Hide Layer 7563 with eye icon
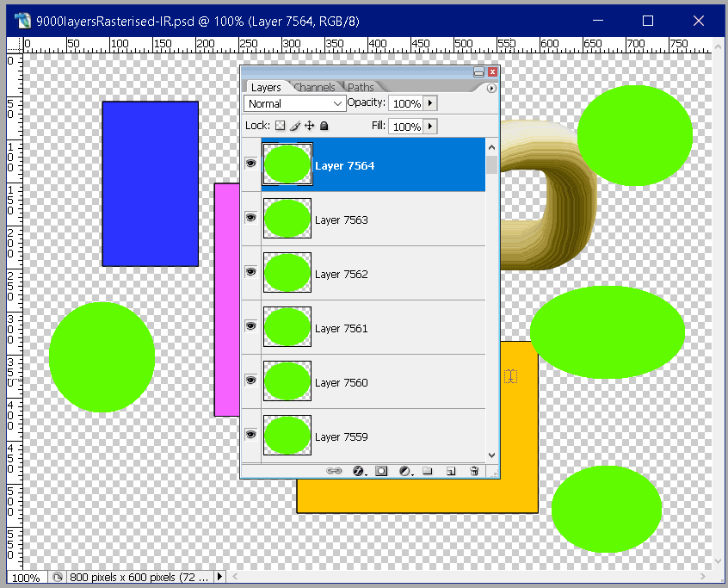728x588 pixels. pyautogui.click(x=250, y=217)
